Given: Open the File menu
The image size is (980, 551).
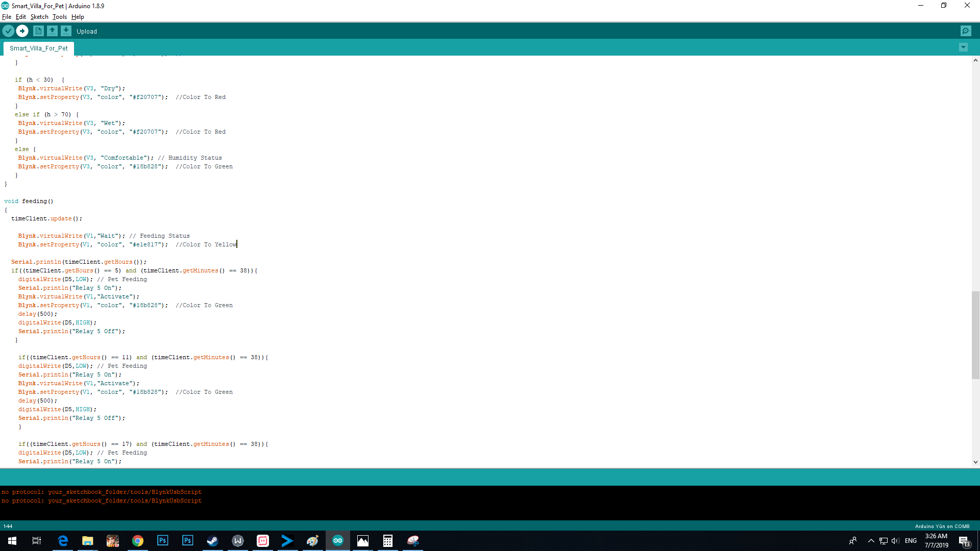Looking at the screenshot, I should tap(7, 17).
